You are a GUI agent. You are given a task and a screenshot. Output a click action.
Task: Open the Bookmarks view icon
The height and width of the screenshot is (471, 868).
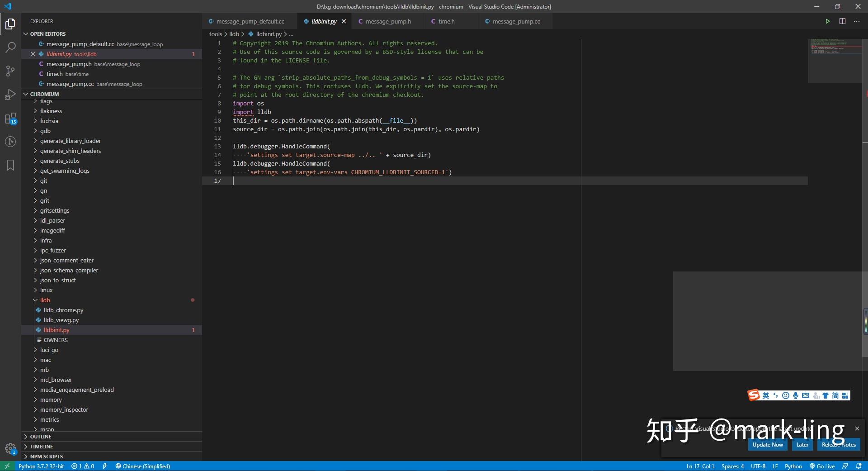10,165
